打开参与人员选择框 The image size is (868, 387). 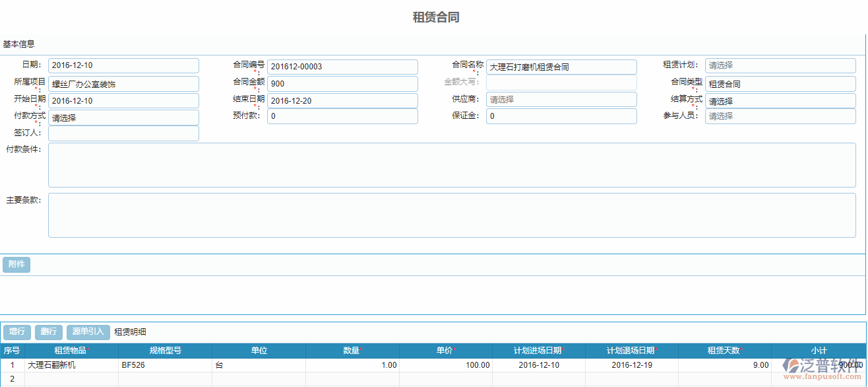tap(780, 116)
